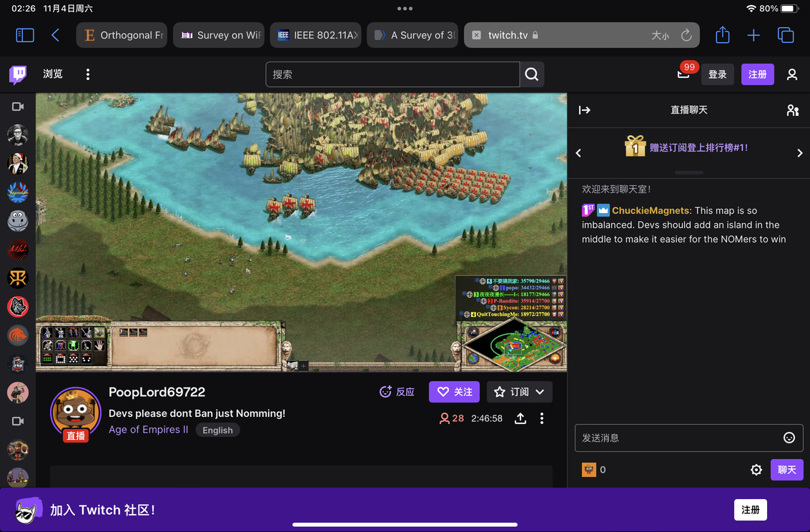Click the white 注册 button in bottom banner
The height and width of the screenshot is (532, 810).
750,510
